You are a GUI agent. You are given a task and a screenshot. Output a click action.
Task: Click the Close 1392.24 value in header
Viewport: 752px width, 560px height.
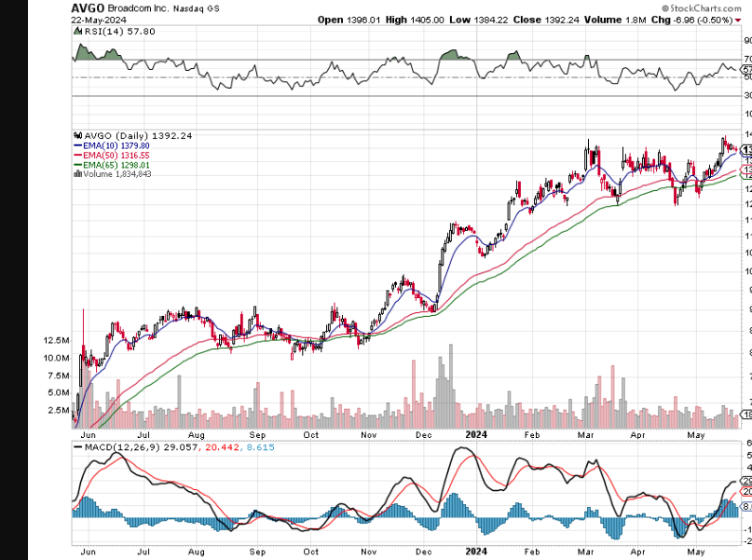point(546,20)
